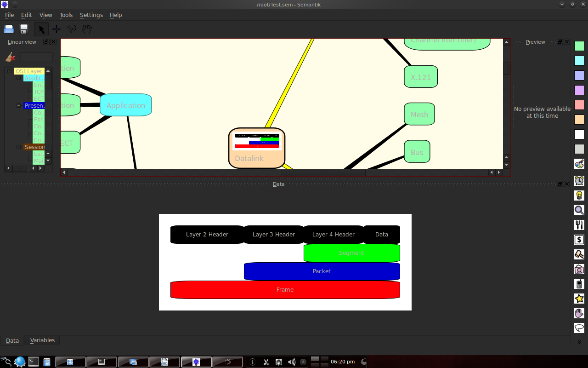
Task: Select the arrow selection tool
Action: tap(41, 29)
